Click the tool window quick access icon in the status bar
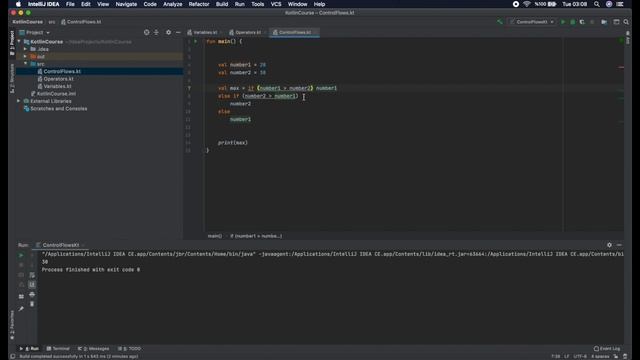This screenshot has width=640, height=360. [13, 356]
